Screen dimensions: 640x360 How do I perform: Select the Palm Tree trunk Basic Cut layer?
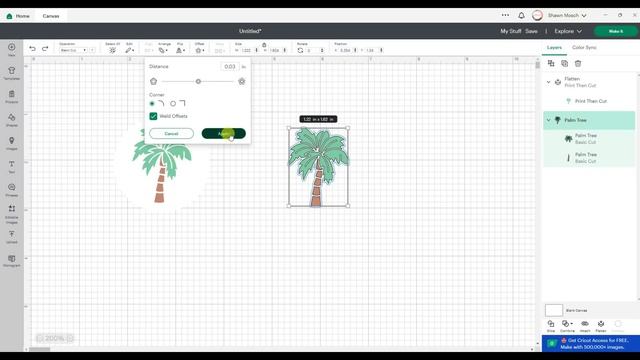coord(589,158)
